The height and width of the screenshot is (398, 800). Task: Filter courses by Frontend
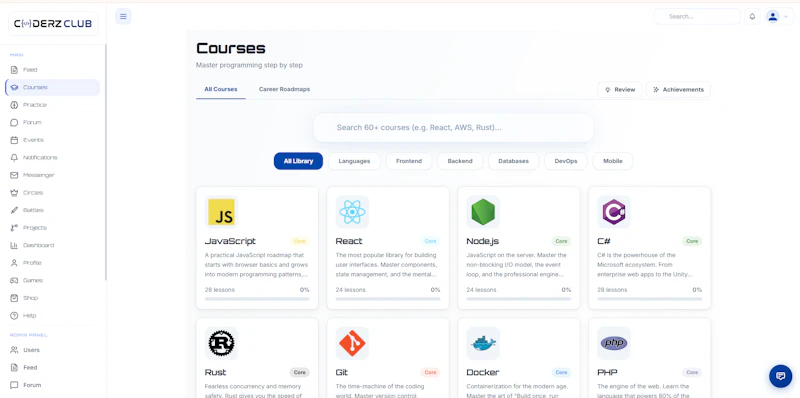(409, 161)
